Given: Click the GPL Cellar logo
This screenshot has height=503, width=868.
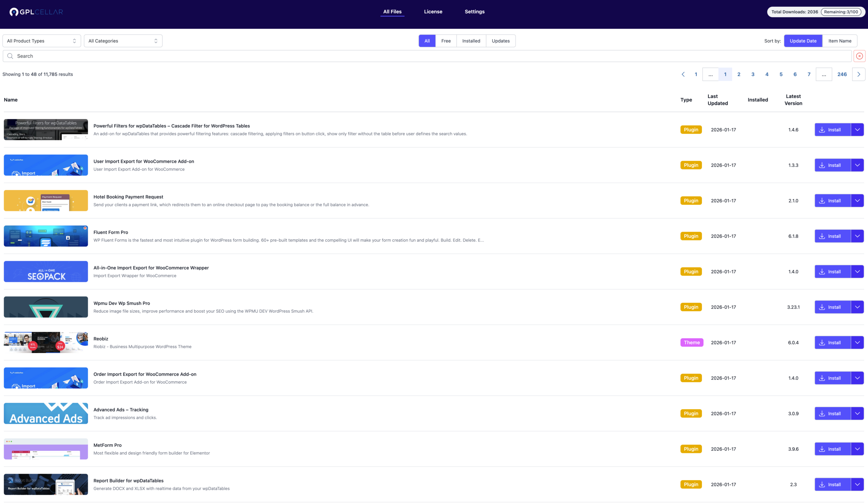Looking at the screenshot, I should pyautogui.click(x=36, y=12).
